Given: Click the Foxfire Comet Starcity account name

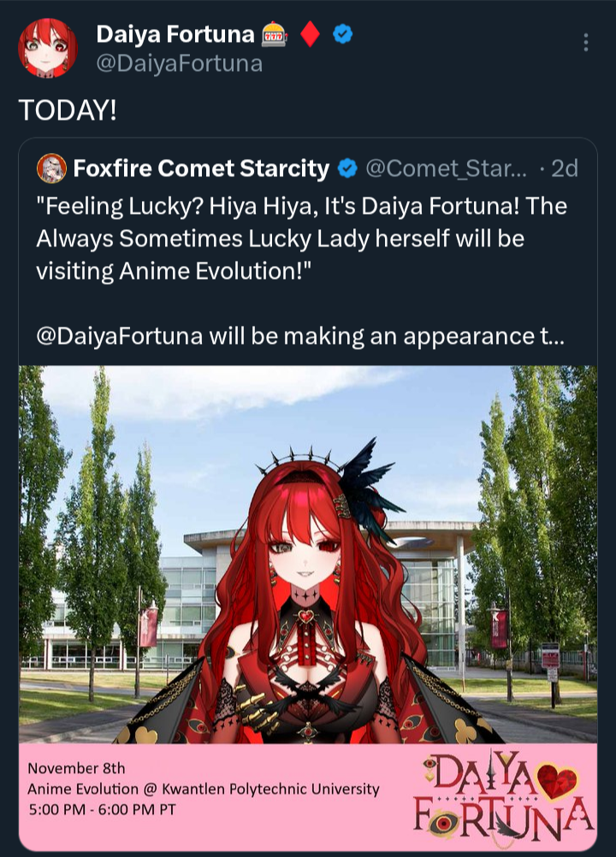Looking at the screenshot, I should coord(201,168).
